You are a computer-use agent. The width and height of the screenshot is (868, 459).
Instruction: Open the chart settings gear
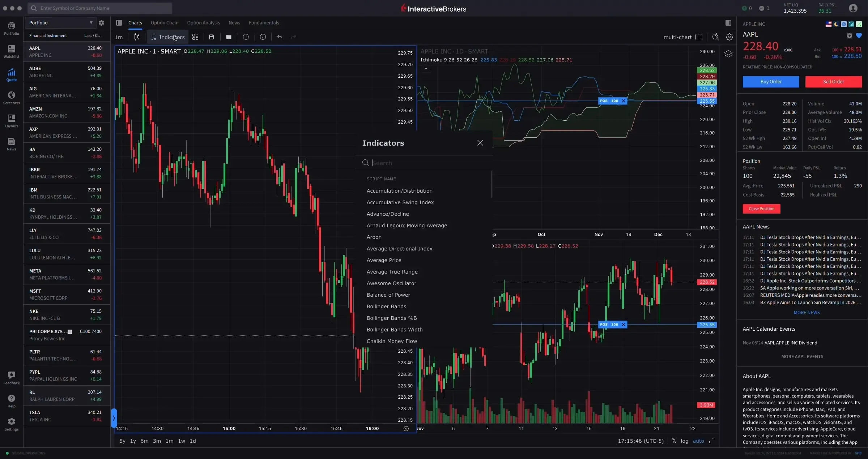[x=729, y=37]
